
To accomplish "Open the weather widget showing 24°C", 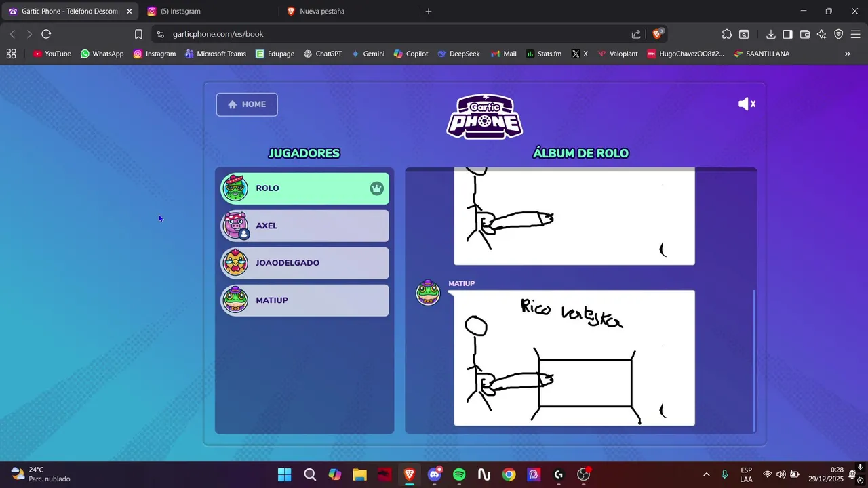I will [x=41, y=474].
